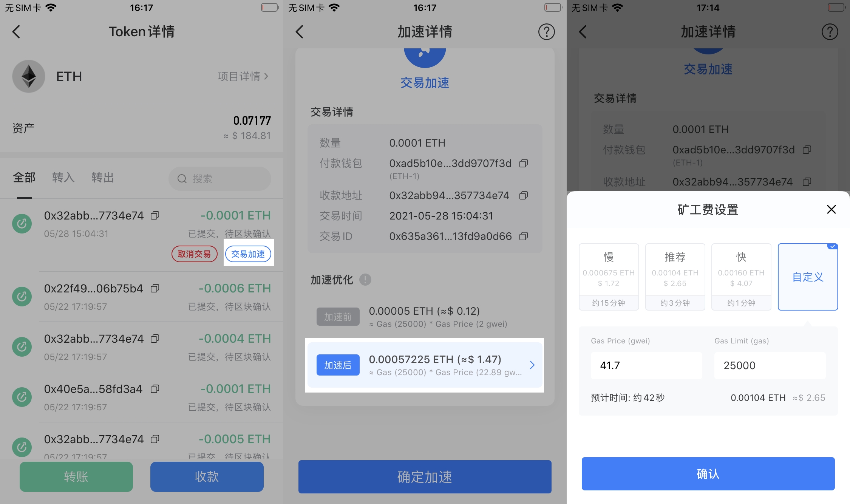This screenshot has width=850, height=504.
Task: Switch to 转入 incoming tab
Action: pyautogui.click(x=63, y=177)
